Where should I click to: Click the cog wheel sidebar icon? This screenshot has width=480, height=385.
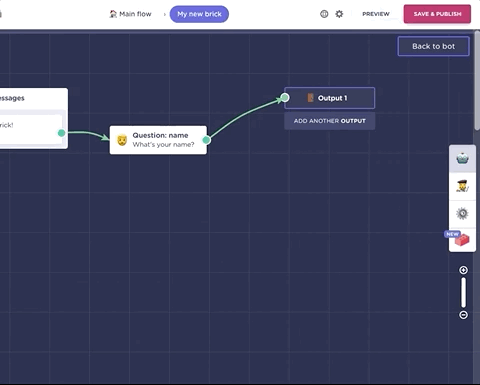(462, 214)
